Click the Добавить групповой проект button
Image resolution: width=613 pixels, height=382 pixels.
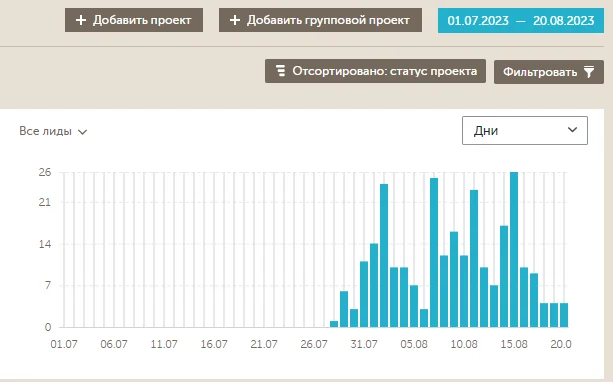320,20
